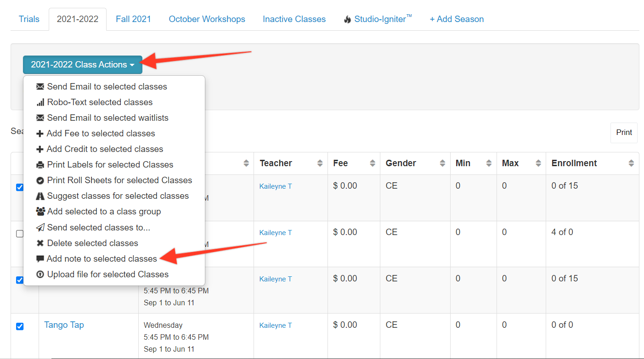The image size is (644, 359).
Task: Click comment icon beside Add note to selected classes
Action: pos(40,259)
